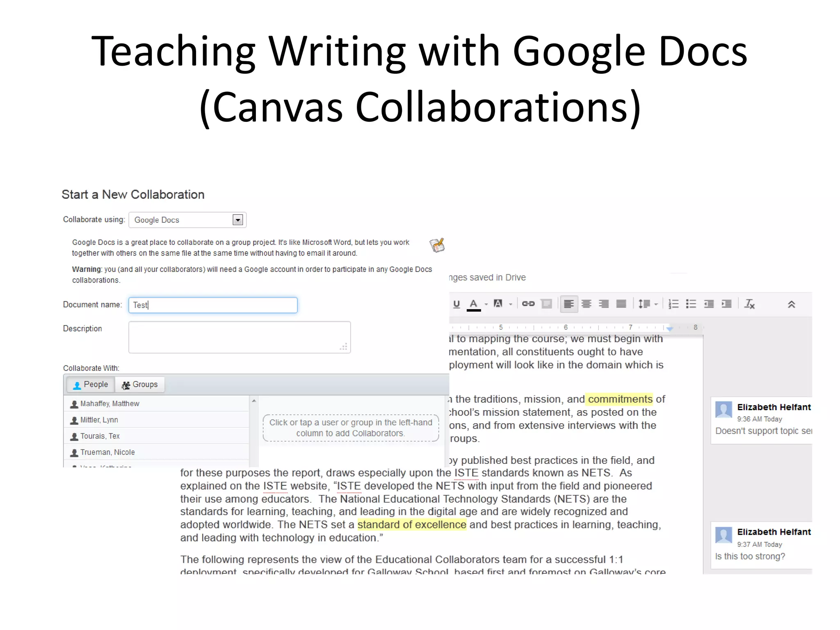840x630 pixels.
Task: Add Tourais, Tex as collaborator
Action: [157, 436]
